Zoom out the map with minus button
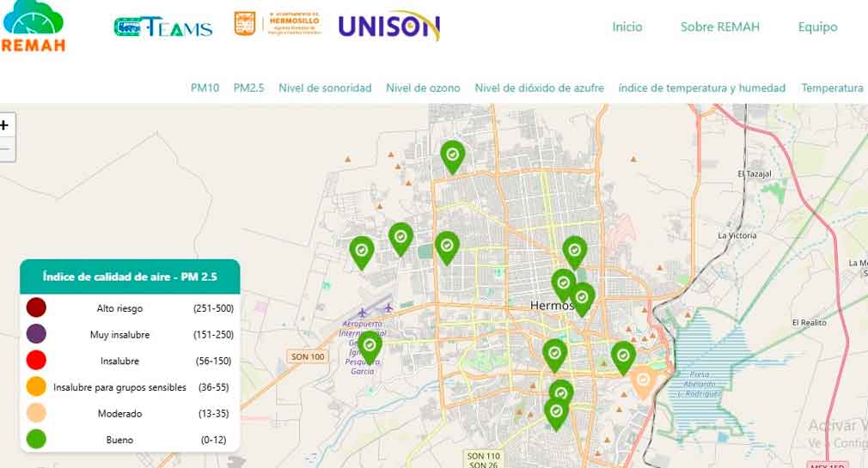 pos(4,149)
